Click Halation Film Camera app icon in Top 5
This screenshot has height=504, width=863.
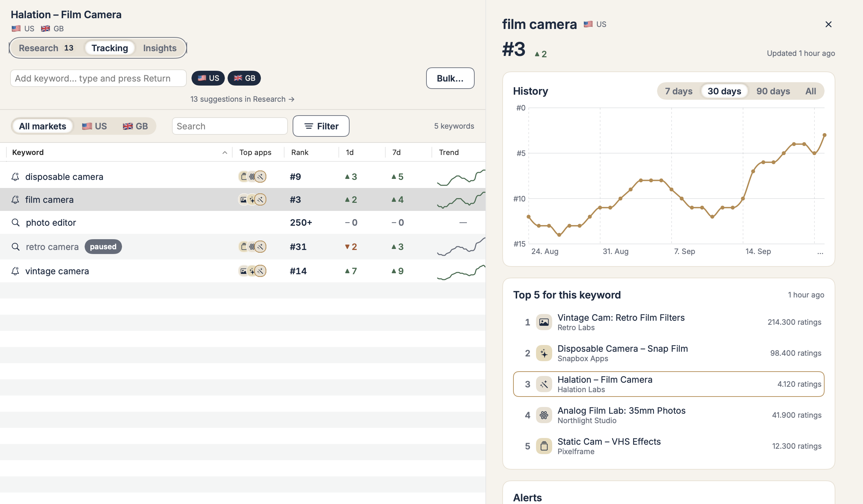pyautogui.click(x=544, y=384)
